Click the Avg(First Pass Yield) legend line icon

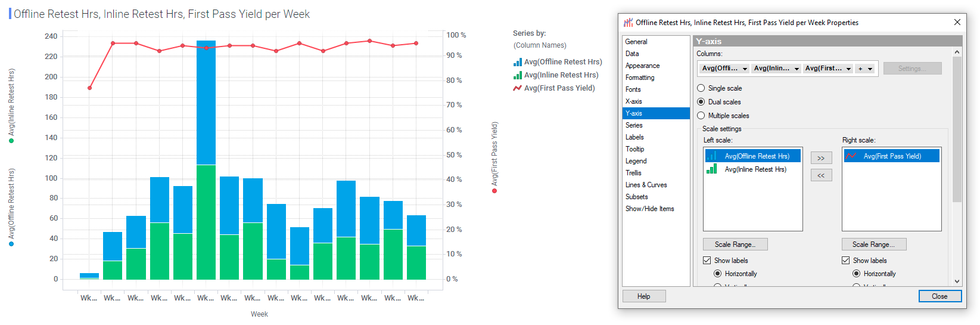tap(517, 88)
